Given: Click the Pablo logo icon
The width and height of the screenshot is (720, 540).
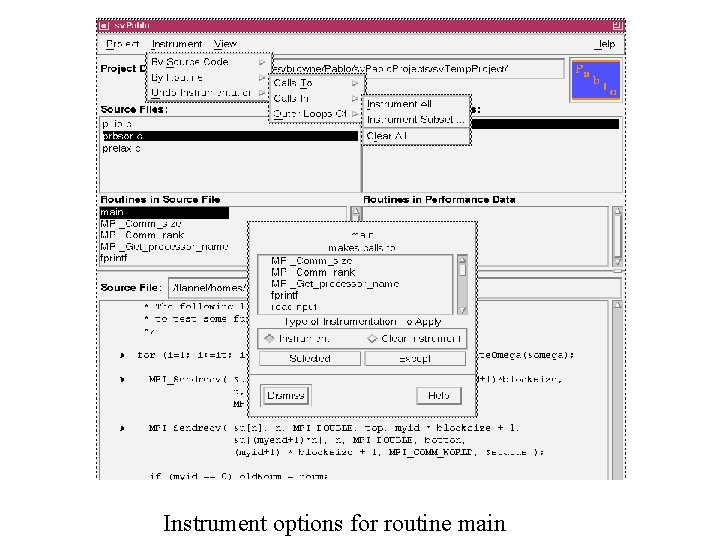Looking at the screenshot, I should tap(596, 80).
